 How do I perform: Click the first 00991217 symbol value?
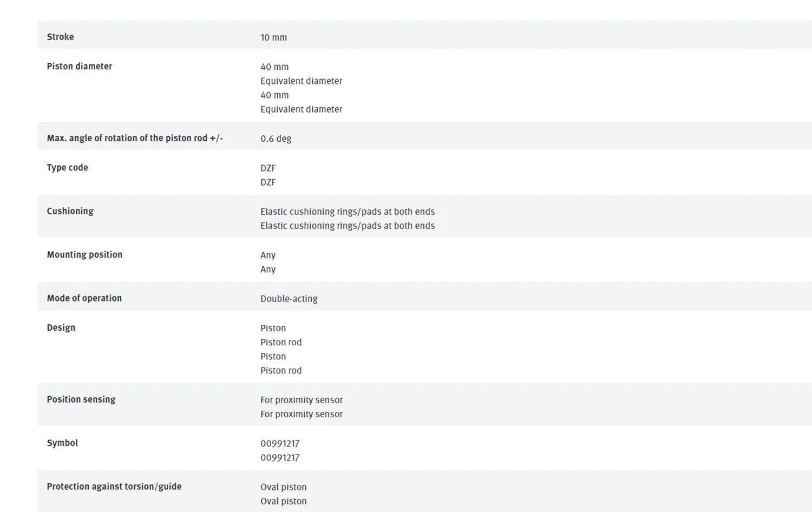(x=280, y=443)
